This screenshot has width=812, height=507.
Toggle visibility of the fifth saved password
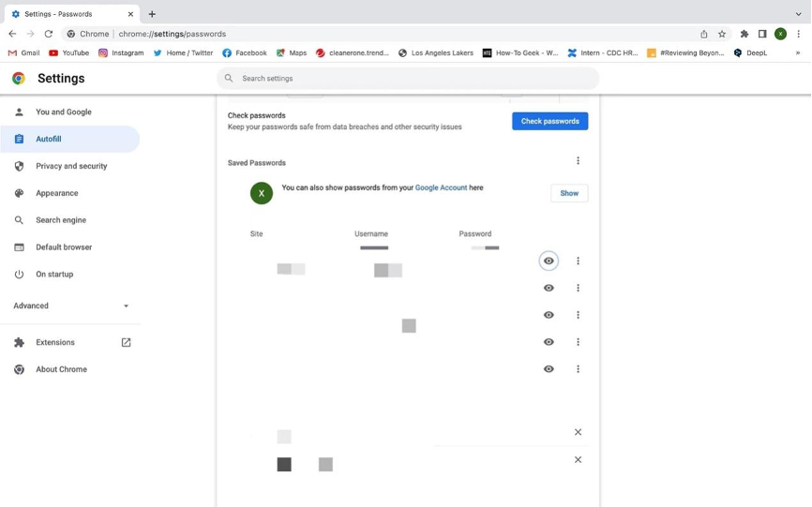[x=549, y=369]
